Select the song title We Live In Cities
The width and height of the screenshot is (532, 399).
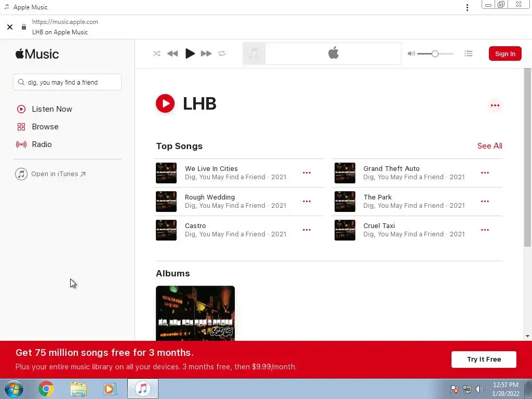(x=211, y=169)
